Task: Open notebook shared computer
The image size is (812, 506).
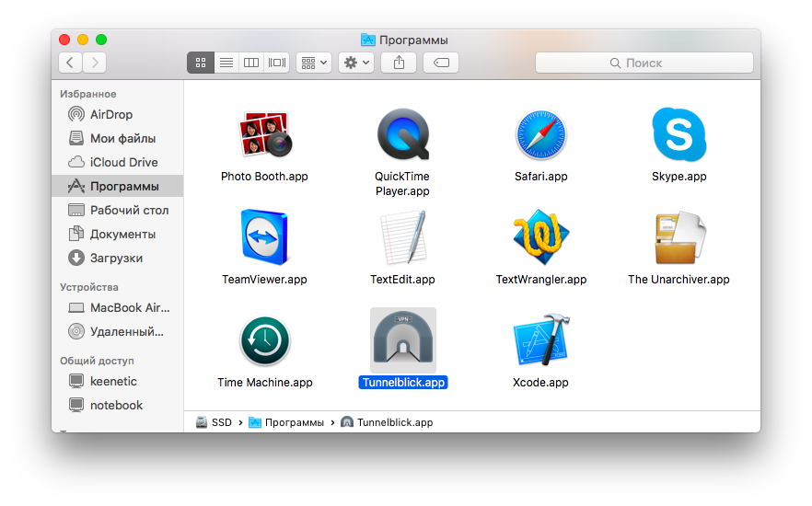Action: tap(118, 405)
